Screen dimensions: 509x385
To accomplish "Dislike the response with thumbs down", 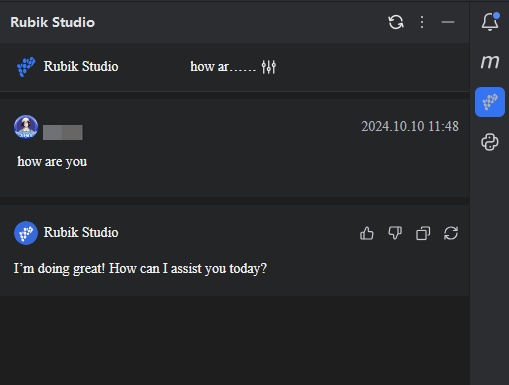I will pyautogui.click(x=395, y=233).
